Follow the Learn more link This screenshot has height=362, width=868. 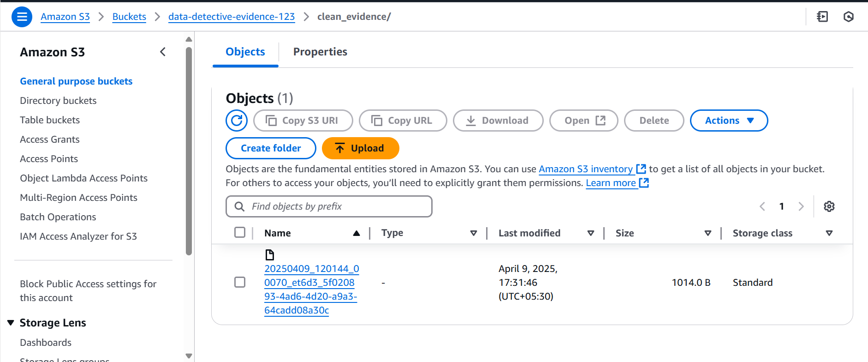617,183
